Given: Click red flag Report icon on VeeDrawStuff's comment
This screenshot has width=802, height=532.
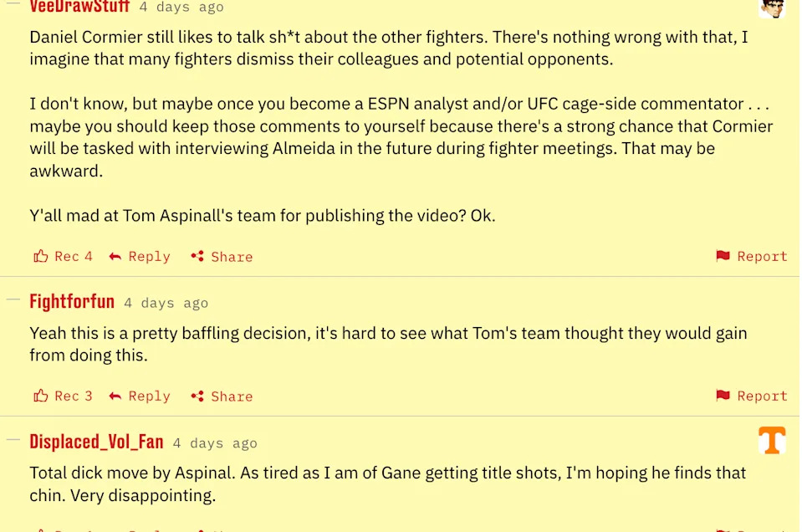Looking at the screenshot, I should tap(723, 256).
